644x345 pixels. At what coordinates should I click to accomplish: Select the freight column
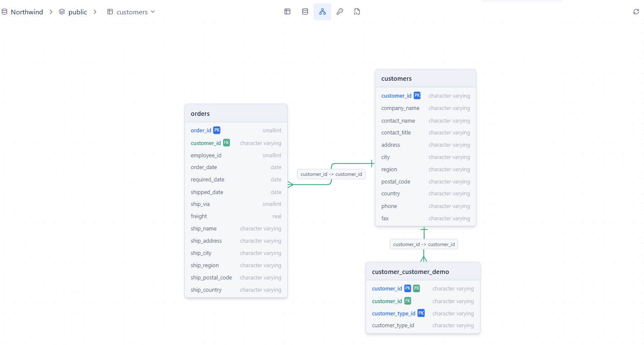pos(236,216)
